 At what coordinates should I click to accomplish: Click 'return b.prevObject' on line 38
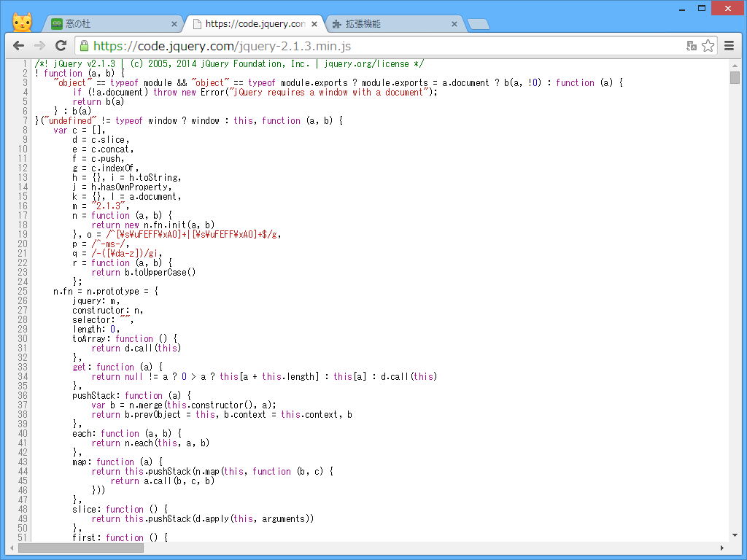point(136,414)
